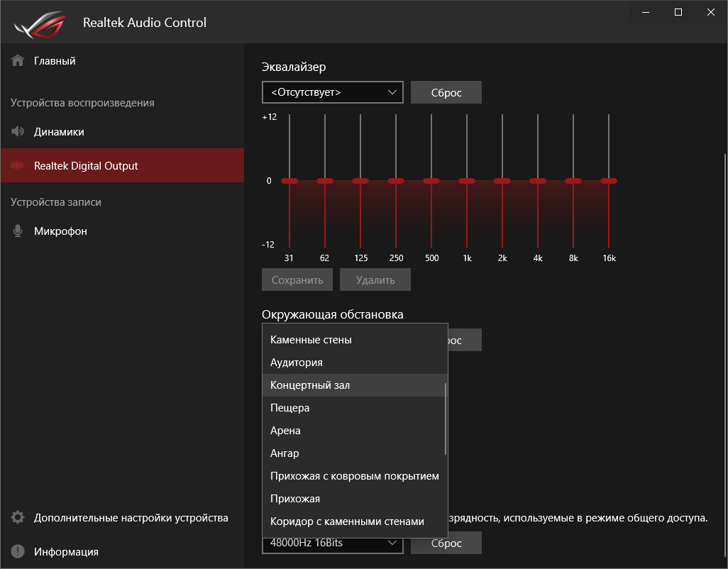This screenshot has width=728, height=569.
Task: Click the home icon beside Главный
Action: point(18,60)
